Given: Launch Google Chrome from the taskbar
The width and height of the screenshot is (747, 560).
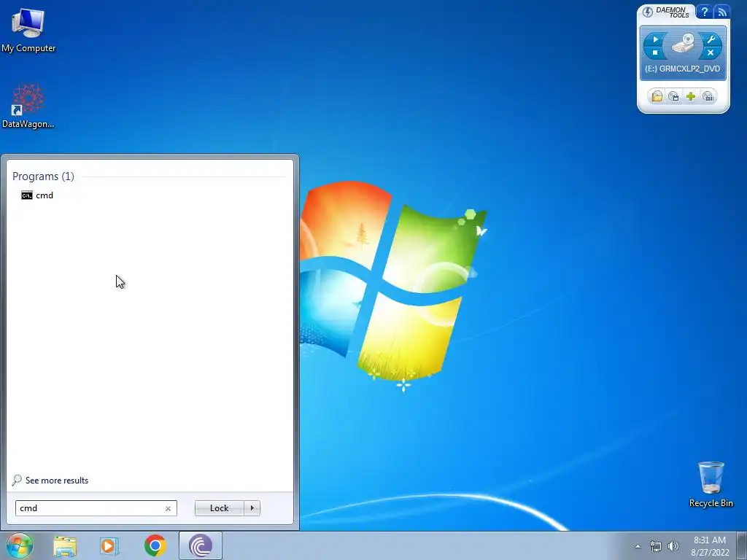Looking at the screenshot, I should [155, 545].
